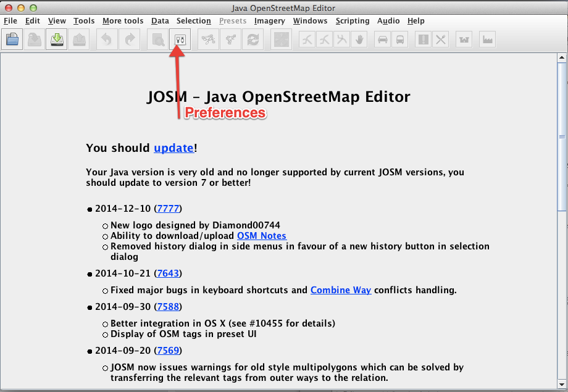The image size is (568, 392).
Task: Click "New logo designed by Diamond00744" text
Action: (195, 225)
